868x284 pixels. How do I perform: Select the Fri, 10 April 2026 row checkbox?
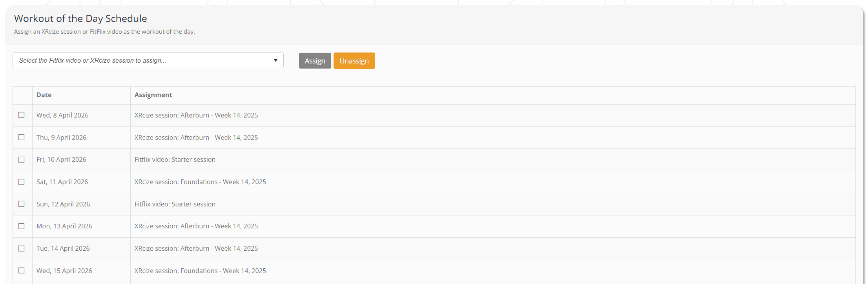click(22, 160)
